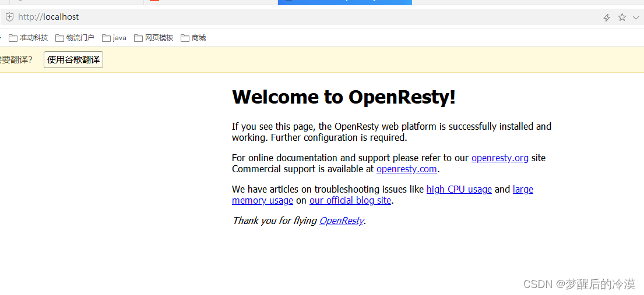
Task: Open the 物流门户 bookmark folder
Action: pyautogui.click(x=75, y=38)
